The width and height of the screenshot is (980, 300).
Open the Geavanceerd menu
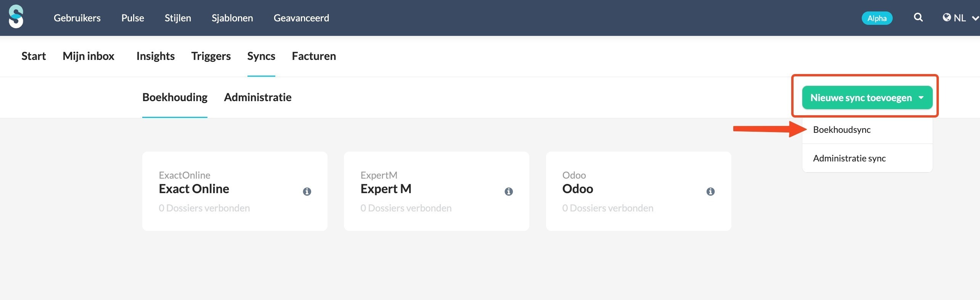click(x=301, y=18)
